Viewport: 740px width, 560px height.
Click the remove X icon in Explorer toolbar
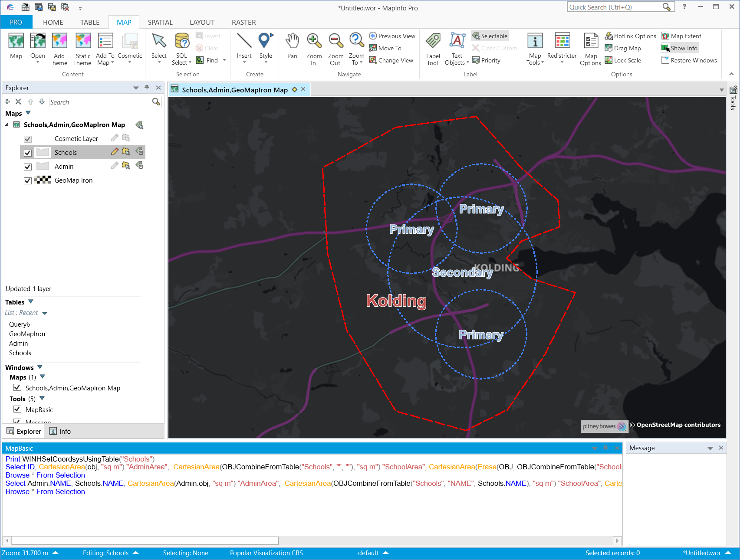[x=18, y=102]
